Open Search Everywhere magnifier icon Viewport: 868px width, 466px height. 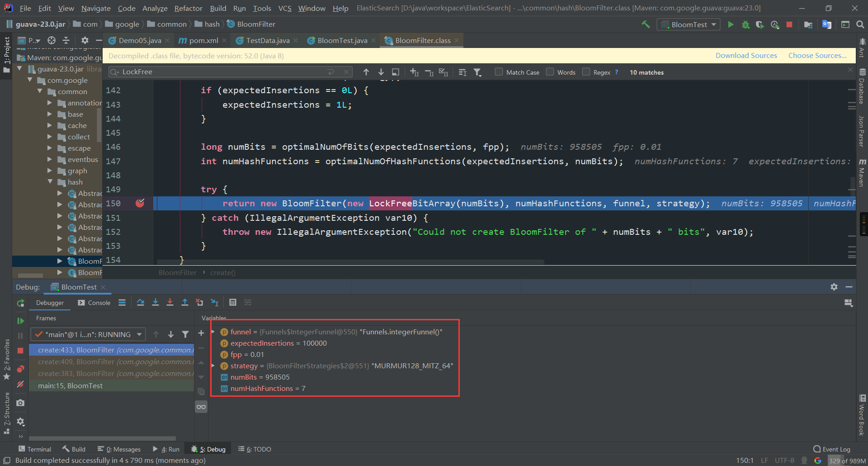click(860, 24)
